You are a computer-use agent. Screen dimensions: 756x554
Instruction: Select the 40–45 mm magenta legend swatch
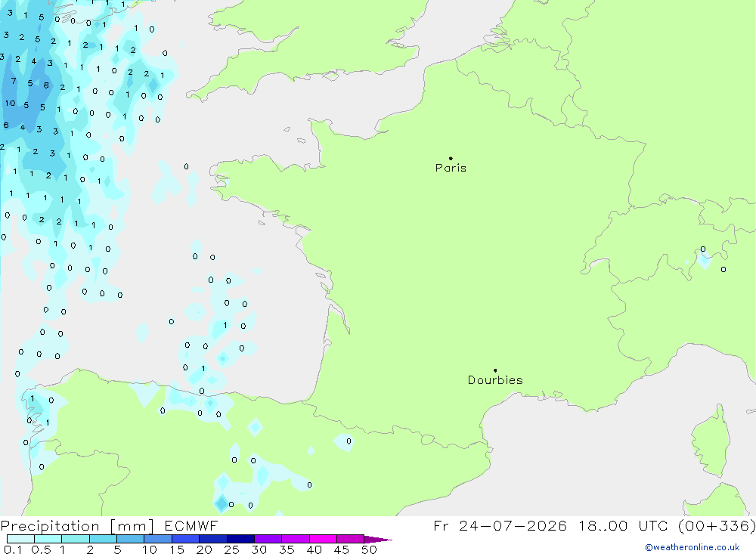point(323,539)
